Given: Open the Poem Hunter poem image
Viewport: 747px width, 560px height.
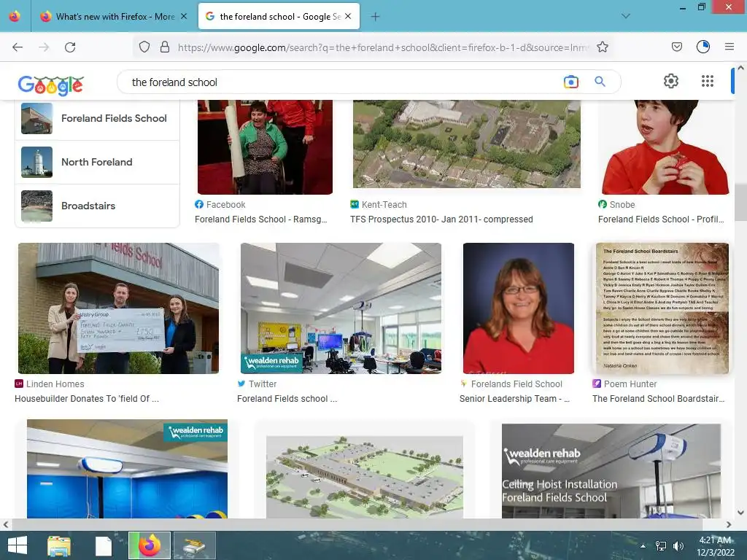Looking at the screenshot, I should point(662,308).
